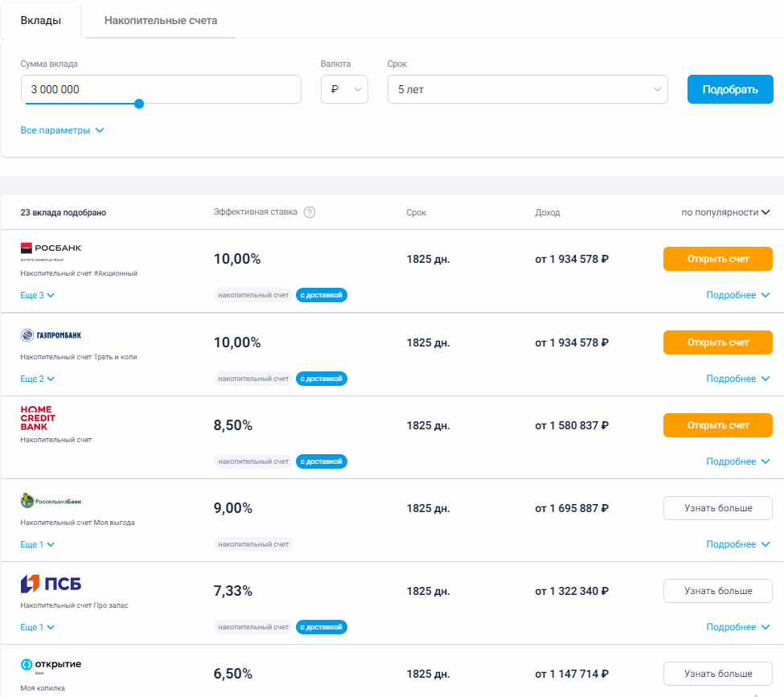Viewport: 784px width, 697px height.
Task: Expand Подробнее details for Gazprombank offer
Action: pos(737,379)
